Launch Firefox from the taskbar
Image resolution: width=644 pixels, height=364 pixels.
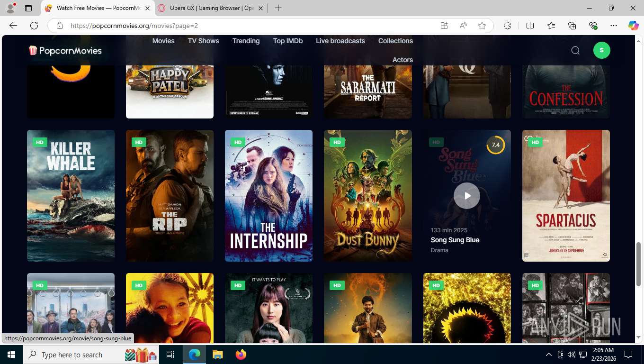(241, 355)
